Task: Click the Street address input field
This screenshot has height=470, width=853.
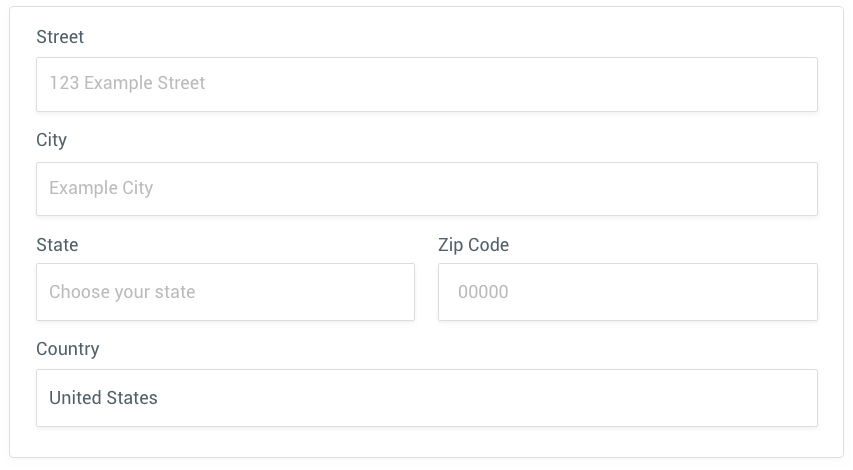Action: pyautogui.click(x=426, y=84)
